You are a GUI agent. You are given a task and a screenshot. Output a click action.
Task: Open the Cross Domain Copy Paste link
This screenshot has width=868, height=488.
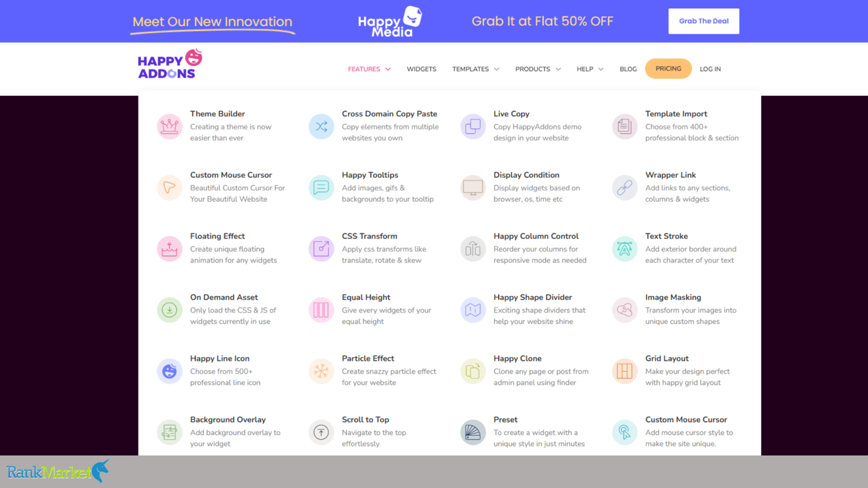(x=390, y=114)
